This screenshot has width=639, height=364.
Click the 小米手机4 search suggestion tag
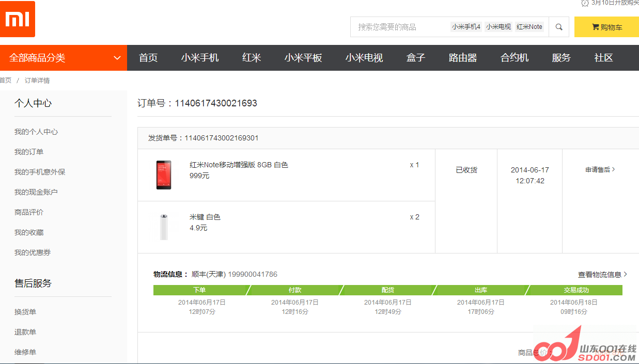pos(466,27)
